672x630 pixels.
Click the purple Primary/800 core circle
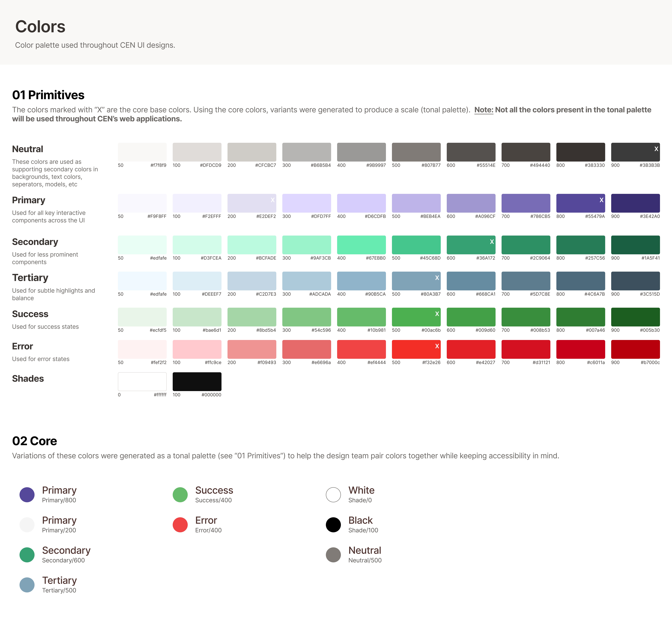pyautogui.click(x=27, y=495)
